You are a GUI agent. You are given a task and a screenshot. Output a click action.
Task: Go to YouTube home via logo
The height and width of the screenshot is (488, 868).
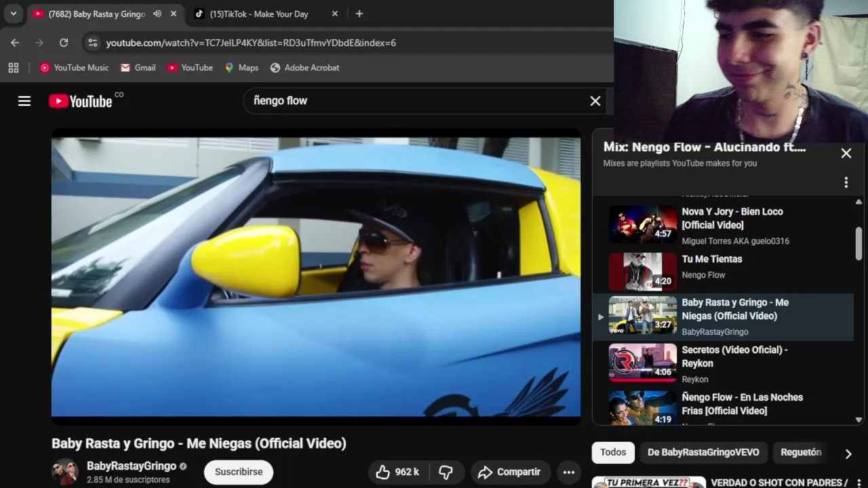coord(81,101)
